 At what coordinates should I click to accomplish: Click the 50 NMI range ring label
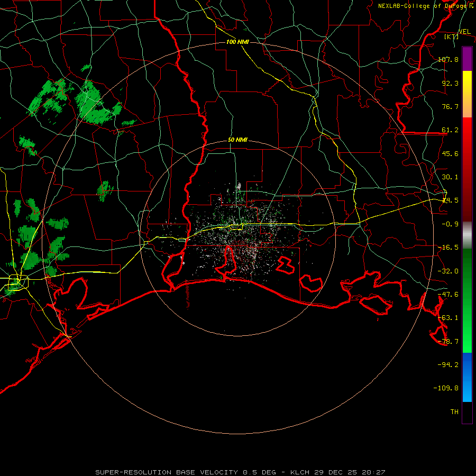[237, 140]
